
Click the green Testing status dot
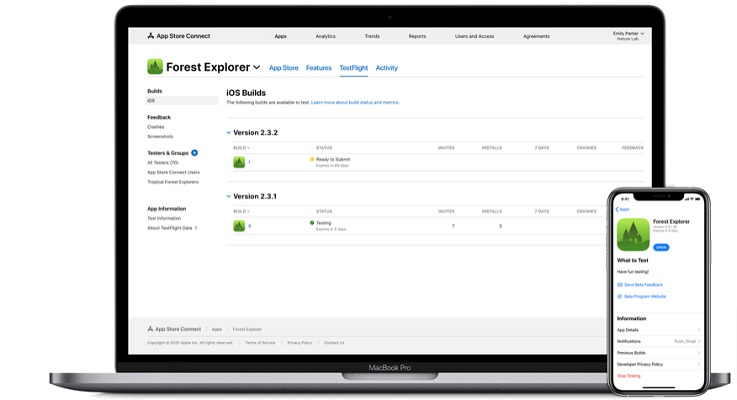(x=312, y=223)
